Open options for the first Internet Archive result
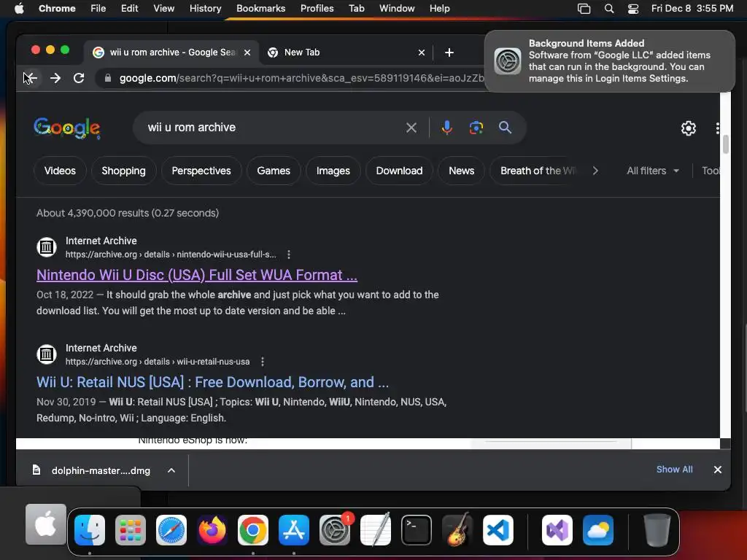The width and height of the screenshot is (747, 560). point(289,254)
